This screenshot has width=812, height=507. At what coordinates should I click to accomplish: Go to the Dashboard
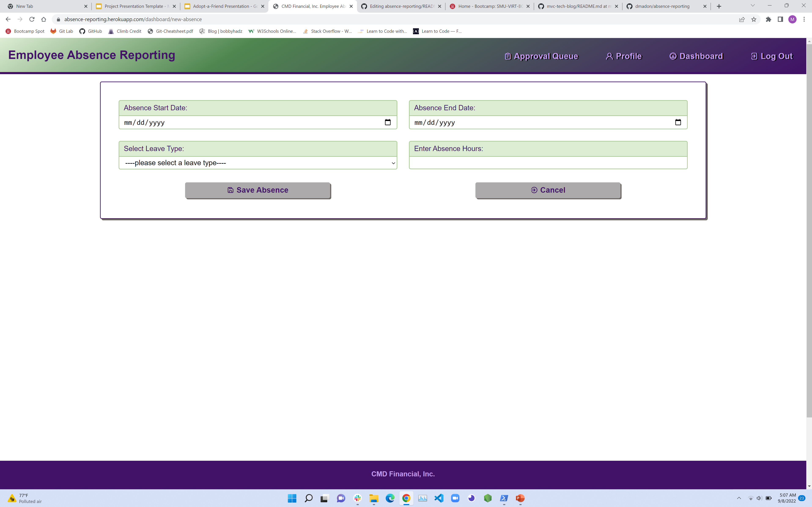click(x=696, y=56)
